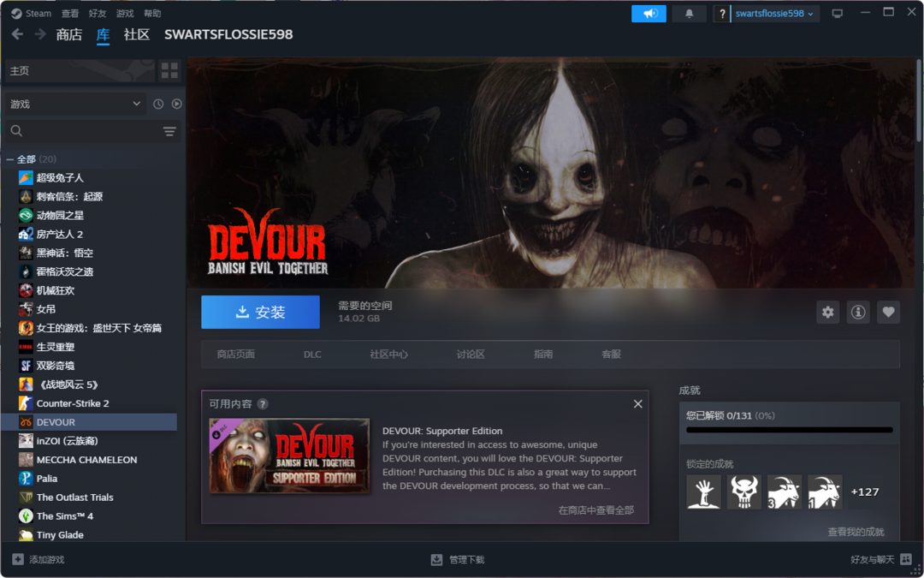Open 好友与聊天 panel
Image resolution: width=924 pixels, height=578 pixels.
coord(880,560)
